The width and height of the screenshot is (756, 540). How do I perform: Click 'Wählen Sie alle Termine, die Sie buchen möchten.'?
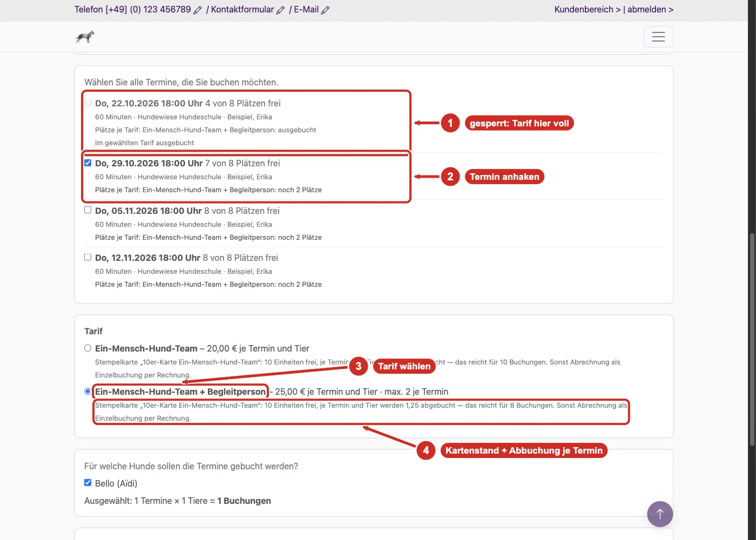point(181,82)
